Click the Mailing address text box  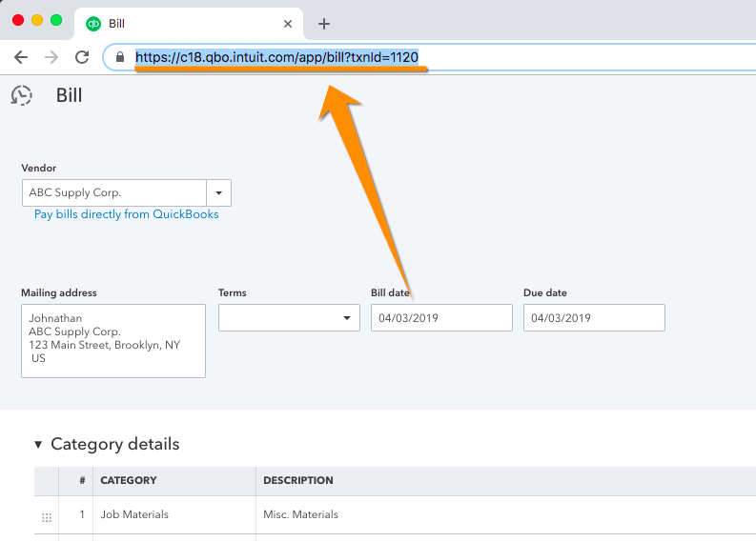[113, 341]
